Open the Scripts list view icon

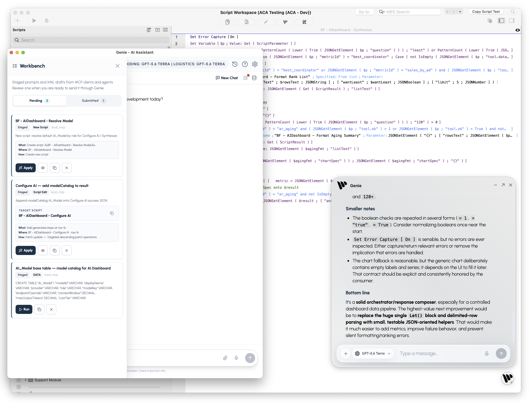click(149, 30)
